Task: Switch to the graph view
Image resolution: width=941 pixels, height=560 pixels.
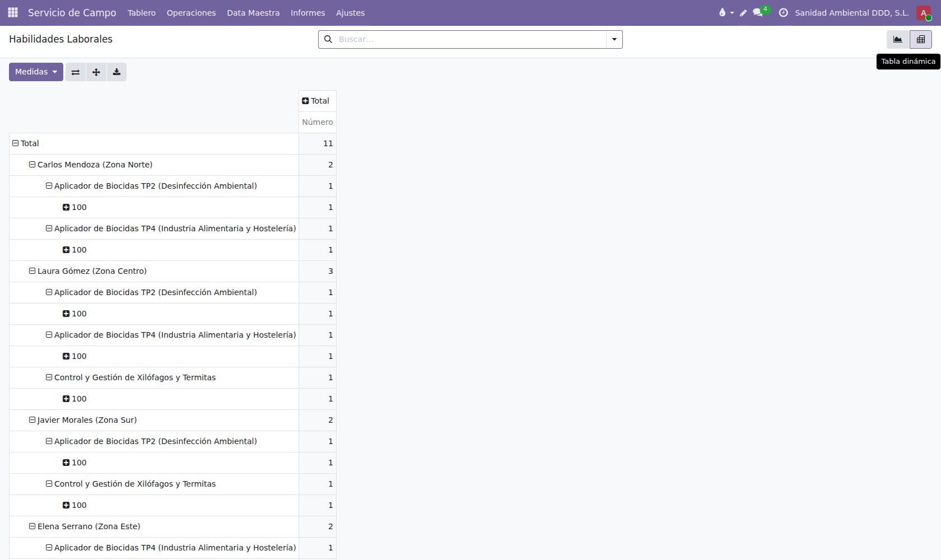Action: 898,39
